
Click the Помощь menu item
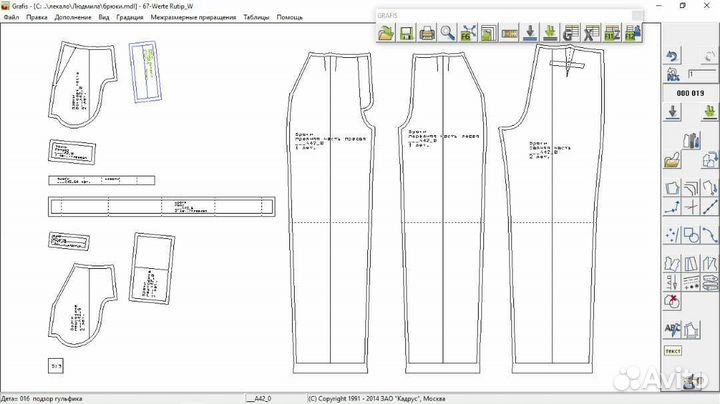[290, 18]
